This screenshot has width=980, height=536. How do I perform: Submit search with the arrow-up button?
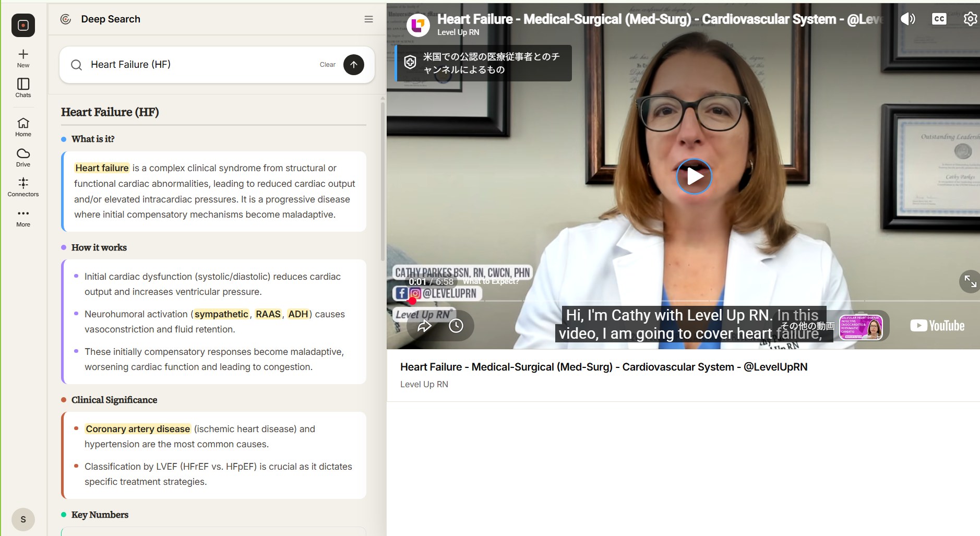(354, 65)
